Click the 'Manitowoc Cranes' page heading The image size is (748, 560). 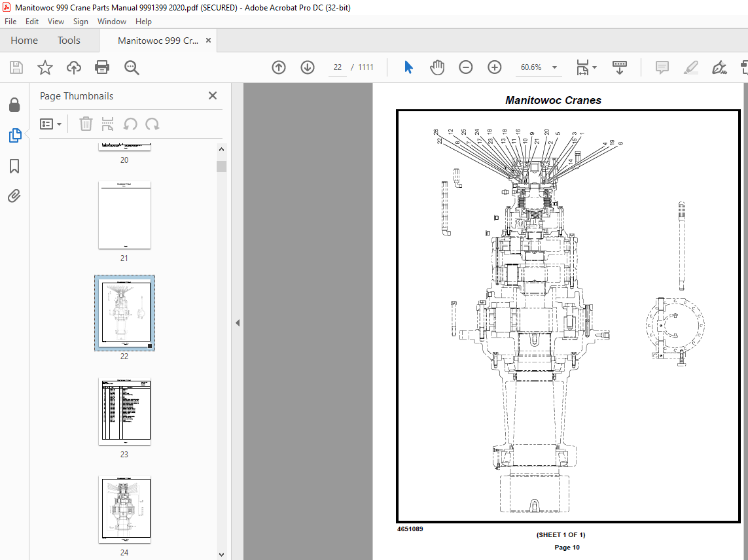point(553,100)
